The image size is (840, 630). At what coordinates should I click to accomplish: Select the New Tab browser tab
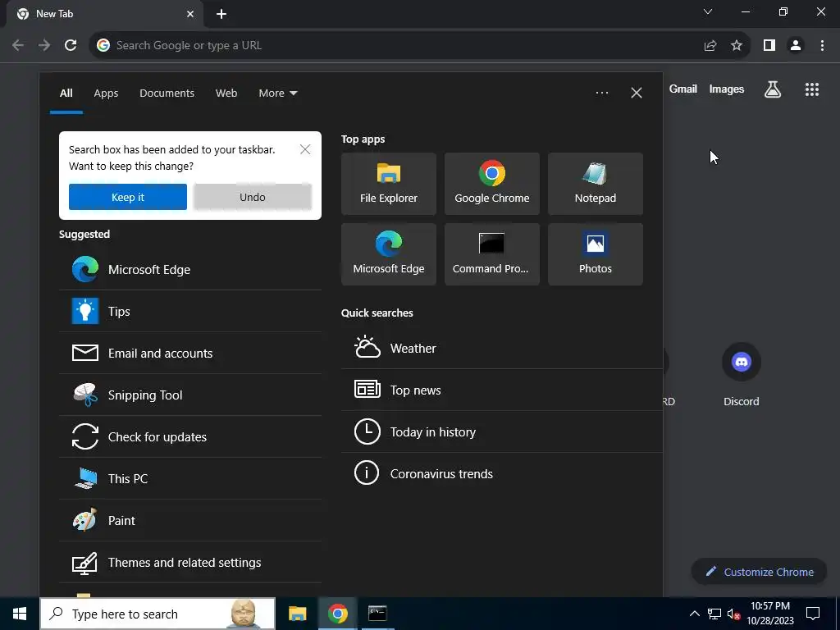click(104, 14)
